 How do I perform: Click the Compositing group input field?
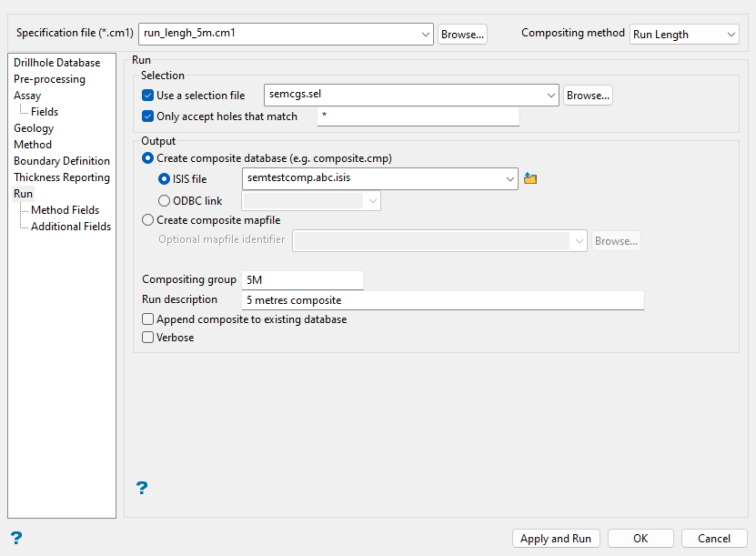pos(302,279)
